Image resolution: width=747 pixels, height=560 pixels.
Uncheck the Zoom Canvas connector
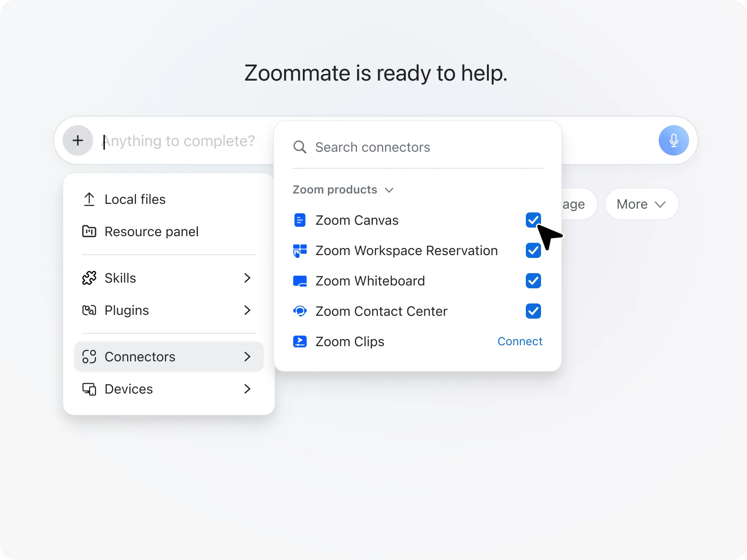(533, 220)
